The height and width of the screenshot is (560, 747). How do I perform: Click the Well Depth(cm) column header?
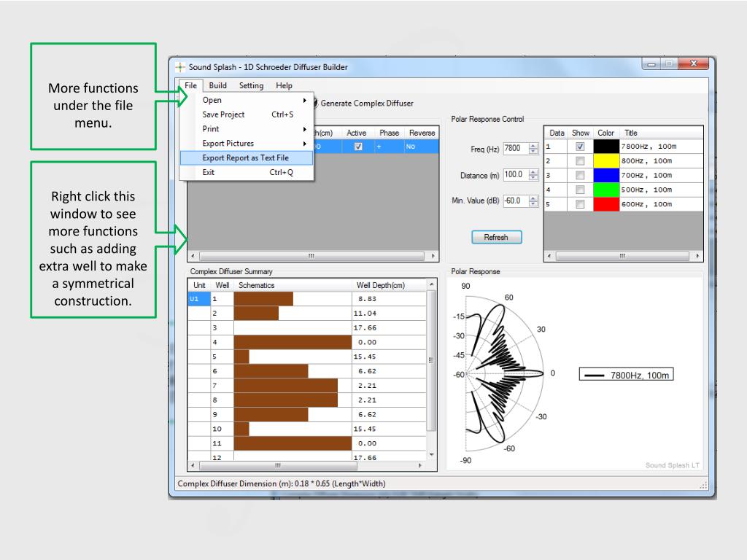click(389, 285)
